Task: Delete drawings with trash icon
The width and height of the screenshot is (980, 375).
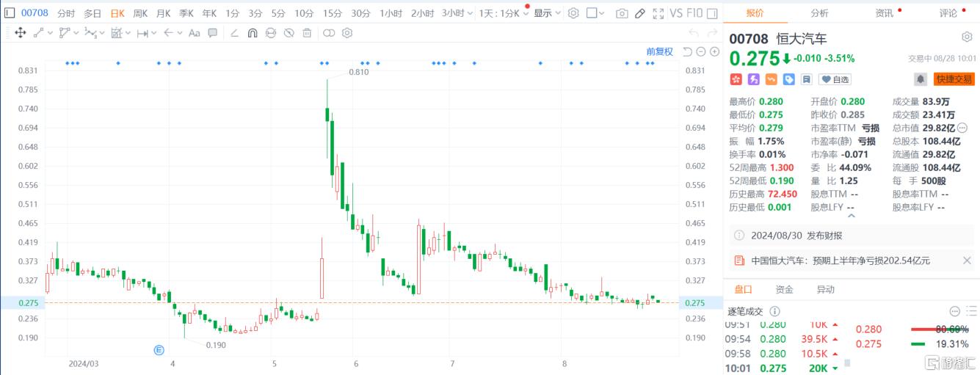Action: 307,32
